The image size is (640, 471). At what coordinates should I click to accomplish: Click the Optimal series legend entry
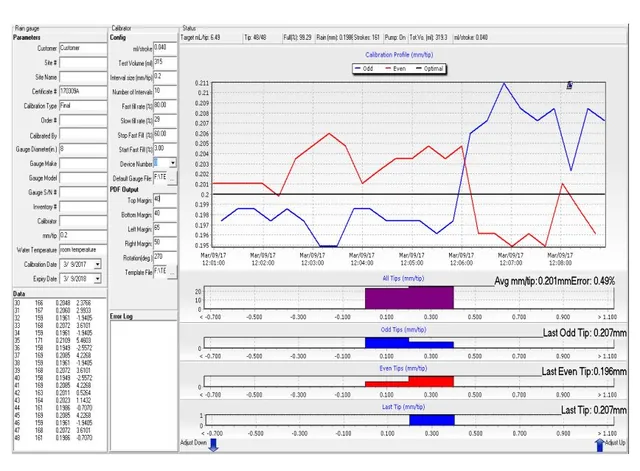tap(429, 69)
